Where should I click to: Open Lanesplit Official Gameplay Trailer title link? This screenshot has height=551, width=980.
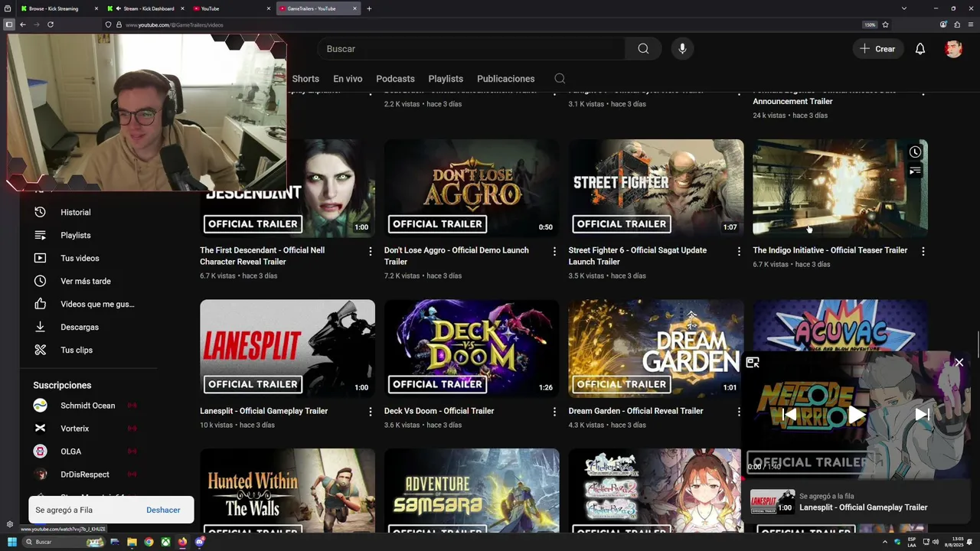point(263,411)
